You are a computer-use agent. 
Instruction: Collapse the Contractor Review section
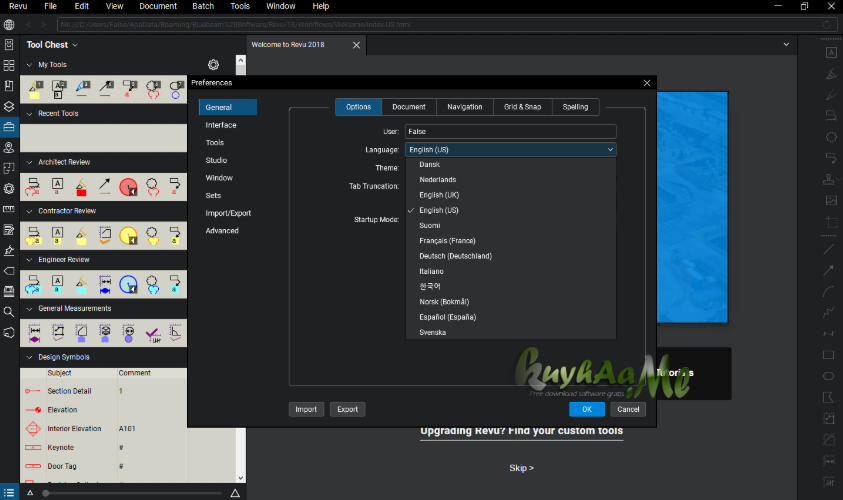pyautogui.click(x=30, y=211)
